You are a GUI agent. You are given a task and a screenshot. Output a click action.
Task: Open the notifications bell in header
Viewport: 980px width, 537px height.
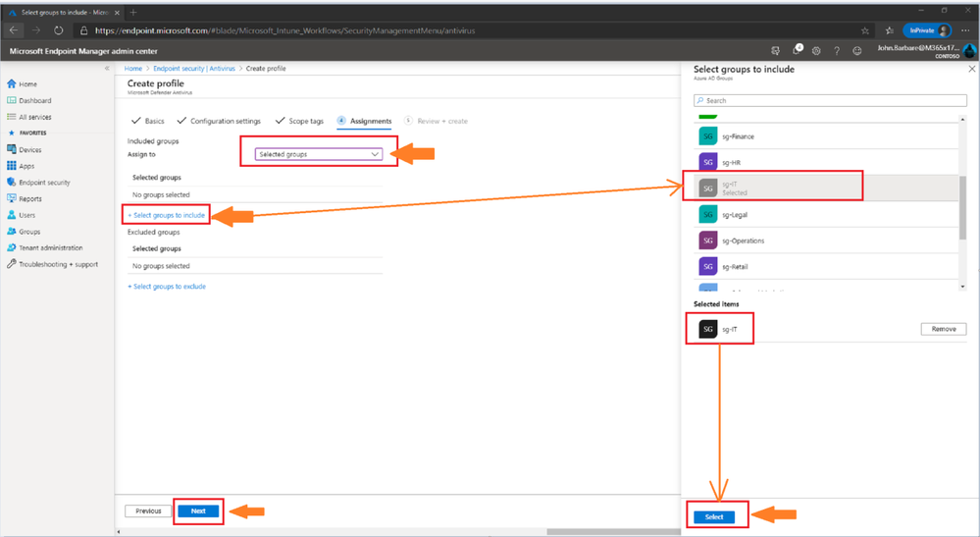tap(797, 50)
